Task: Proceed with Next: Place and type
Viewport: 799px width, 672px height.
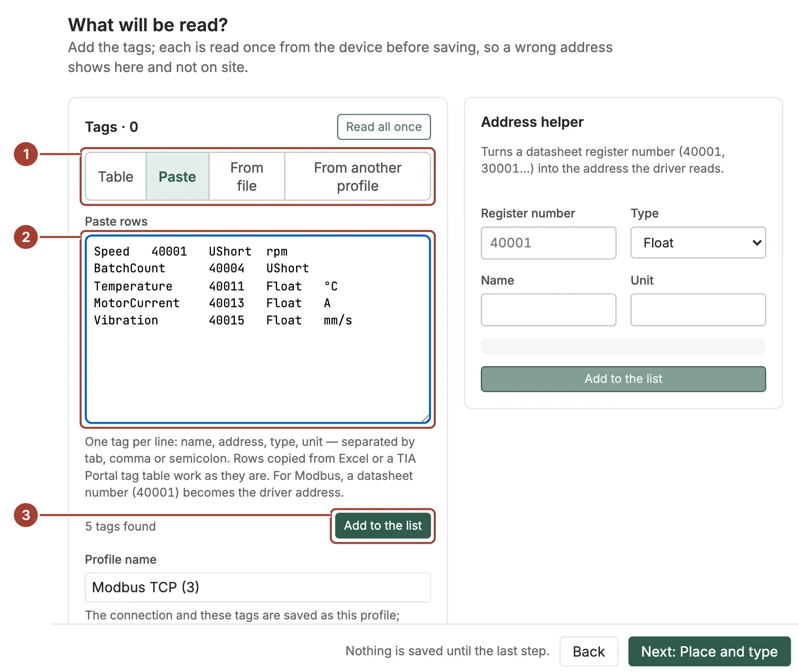Action: coord(709,651)
